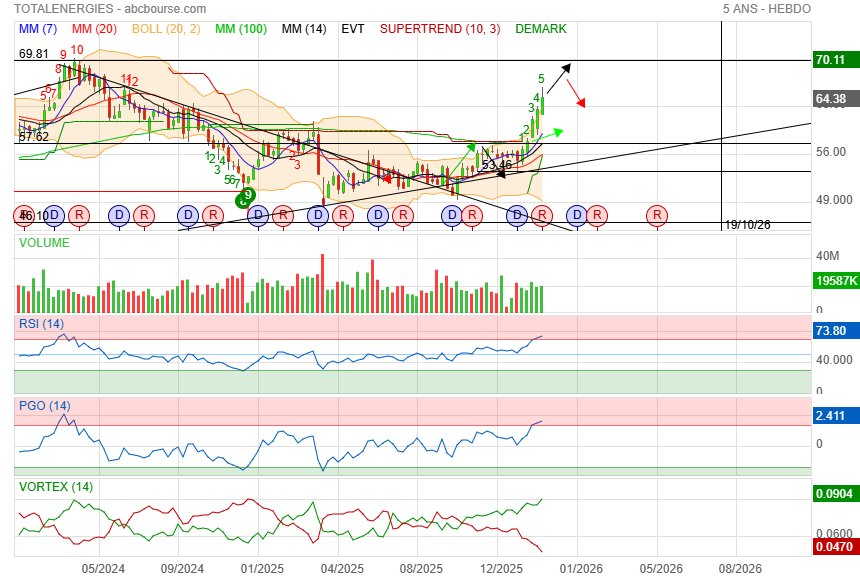Click the TOTALENERGIES - abcbourse.com title
Viewport: 860px width, 579px height.
[110, 9]
